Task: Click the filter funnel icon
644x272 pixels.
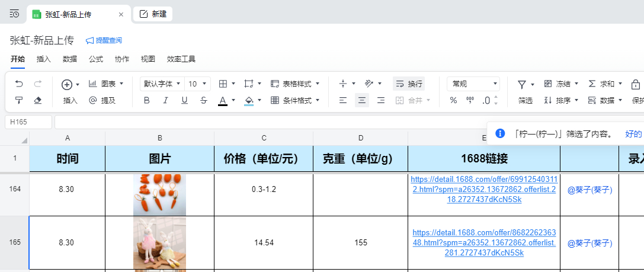Action: coord(521,84)
